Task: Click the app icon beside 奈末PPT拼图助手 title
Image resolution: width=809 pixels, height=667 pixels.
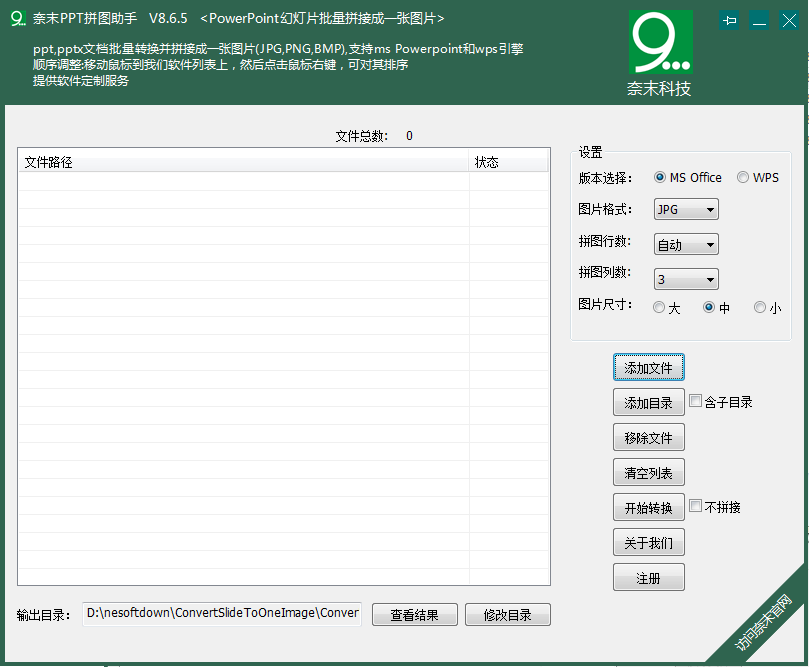Action: (14, 17)
